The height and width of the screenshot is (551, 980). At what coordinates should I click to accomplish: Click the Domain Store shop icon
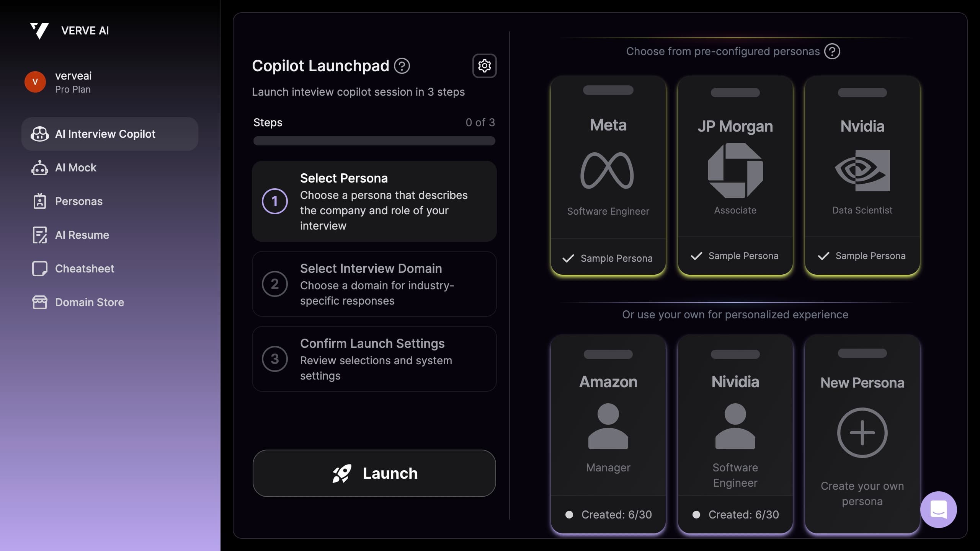(x=40, y=302)
